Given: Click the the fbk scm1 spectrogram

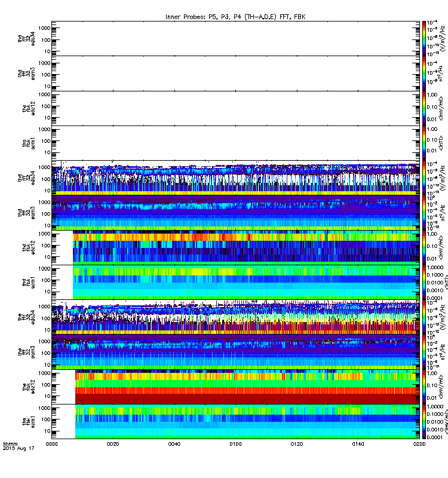Looking at the screenshot, I should pyautogui.click(x=235, y=422).
